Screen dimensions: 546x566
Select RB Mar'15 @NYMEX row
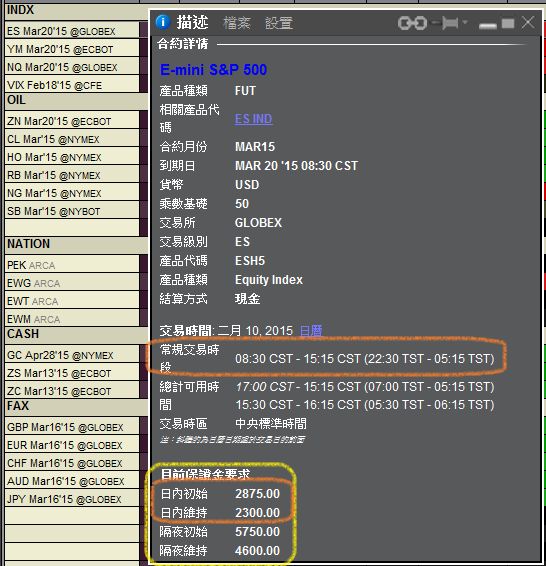coord(72,175)
